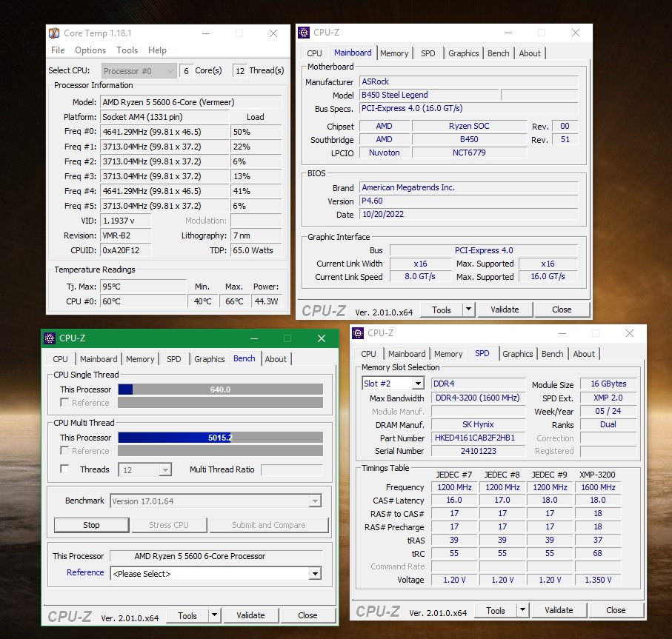Switch to CPU tab in Bench window
This screenshot has height=639, width=672.
61,359
